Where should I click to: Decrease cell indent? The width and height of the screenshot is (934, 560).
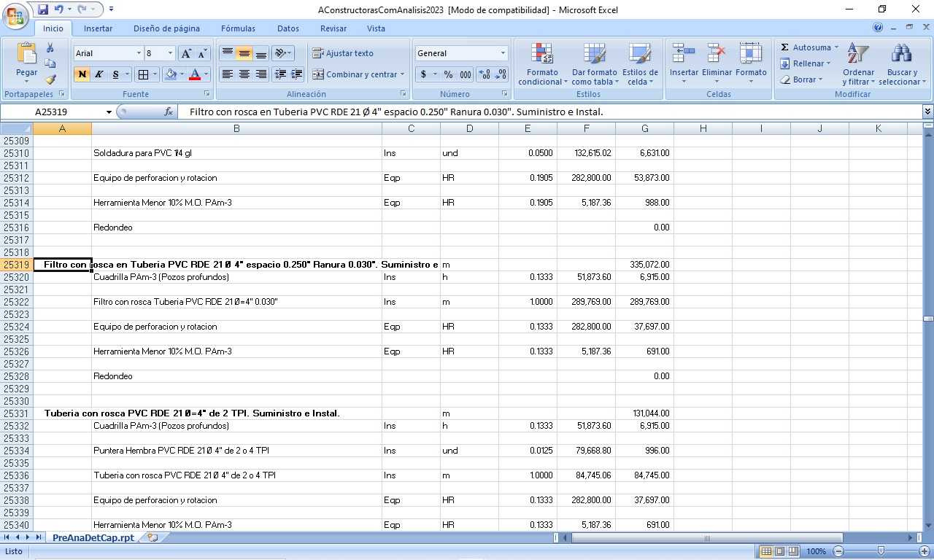point(280,74)
